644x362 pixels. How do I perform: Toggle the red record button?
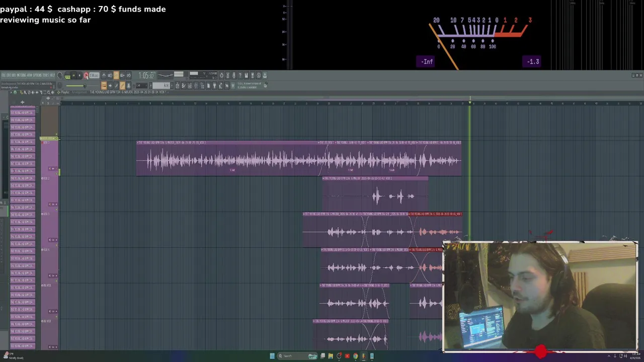pos(86,75)
